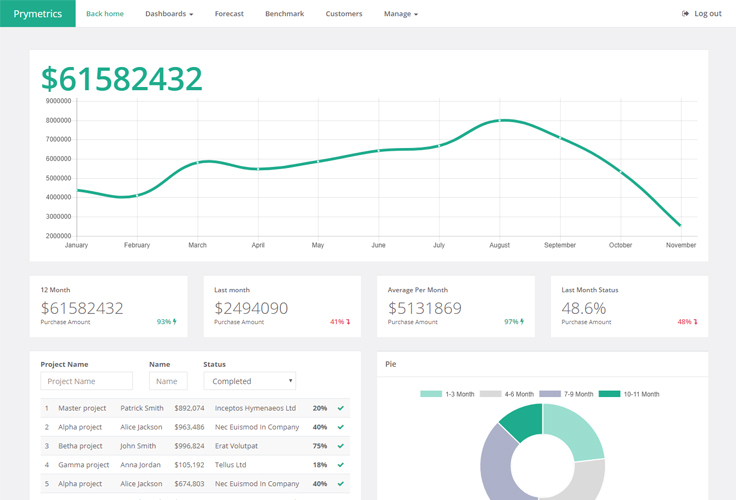Focus the Name filter field
The height and width of the screenshot is (500, 736).
pos(168,381)
